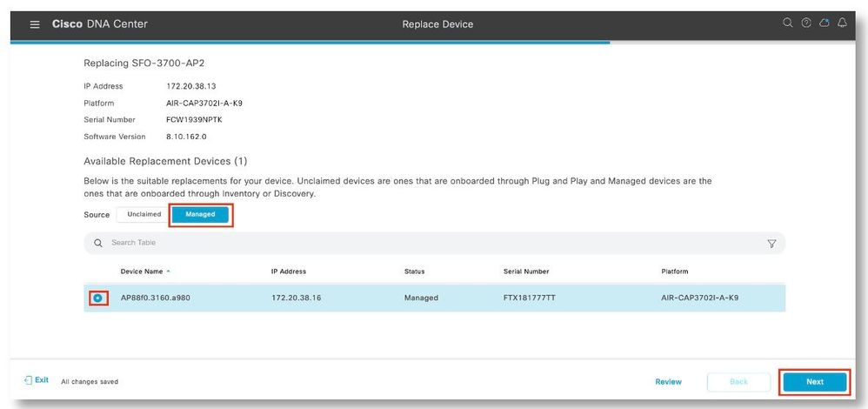
Task: Click serial number FTX181777TT
Action: tap(530, 298)
